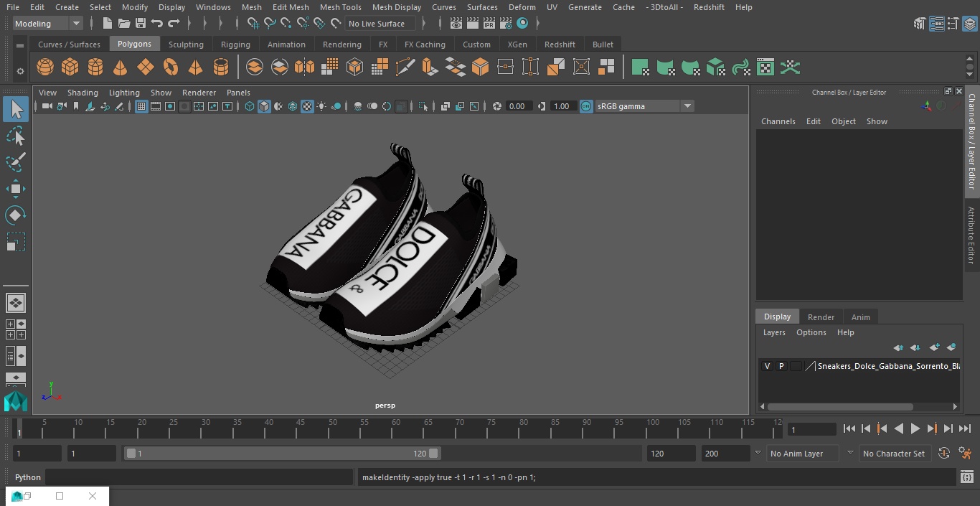Create new layer icon in Layer Editor
Screen dimensions: 980x506
[x=934, y=347]
